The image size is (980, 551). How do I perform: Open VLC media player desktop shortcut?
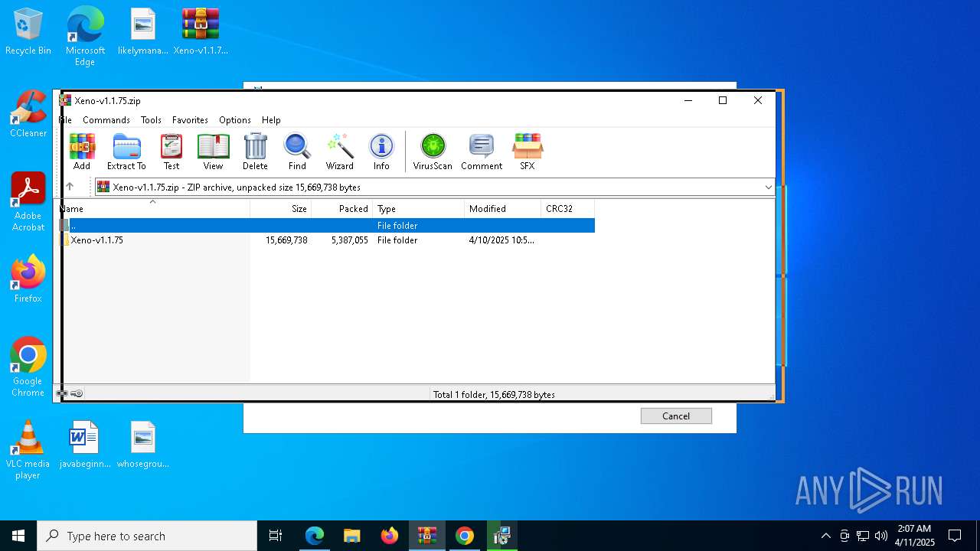28,450
